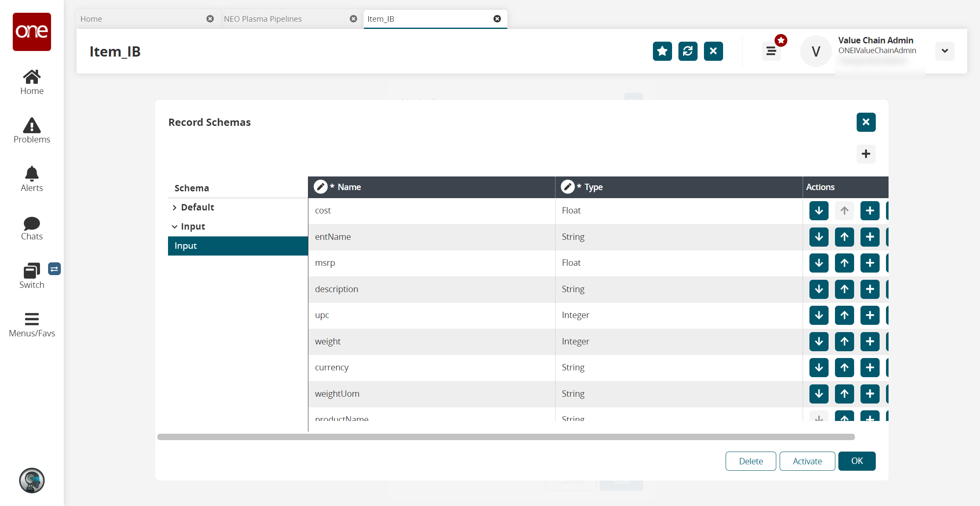Click the refresh/sync icon for Item_IB
This screenshot has width=980, height=506.
coord(687,51)
